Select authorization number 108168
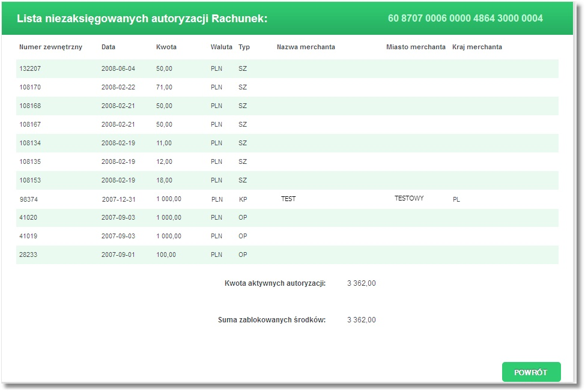 30,106
